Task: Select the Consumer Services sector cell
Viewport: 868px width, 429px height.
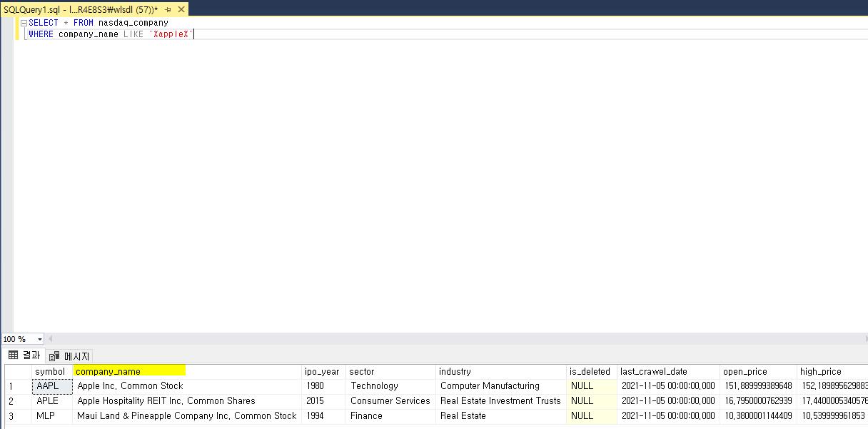Action: click(x=391, y=401)
